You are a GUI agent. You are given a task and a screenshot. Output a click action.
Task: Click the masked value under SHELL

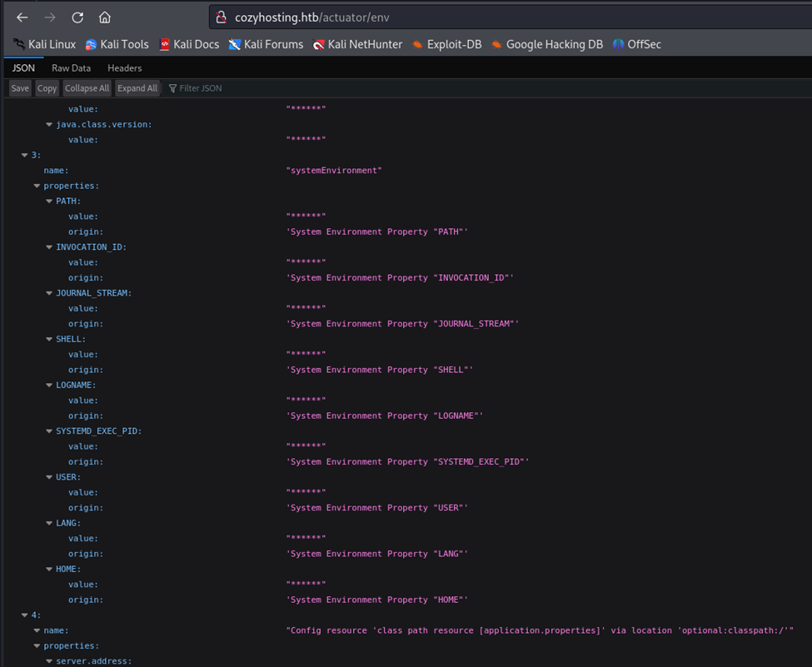pyautogui.click(x=306, y=354)
